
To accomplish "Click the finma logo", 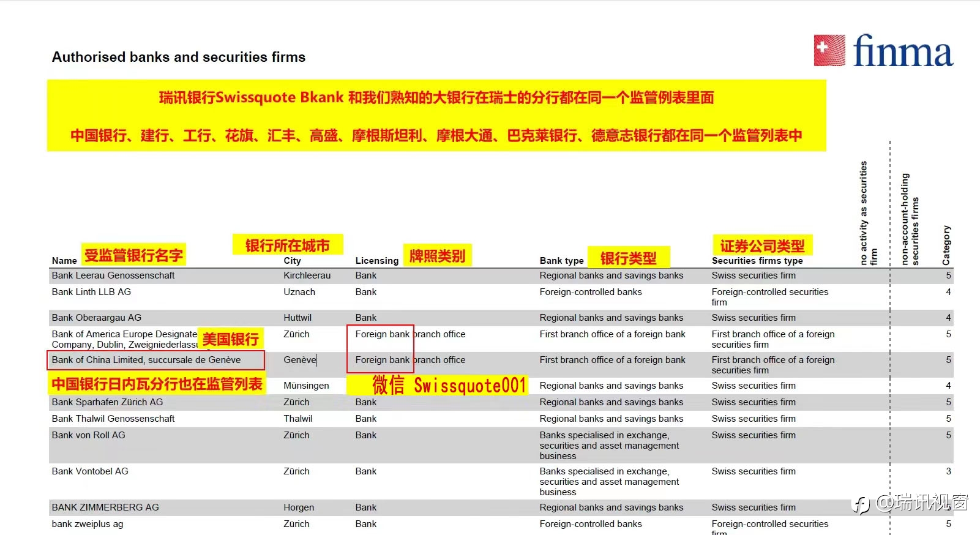I will pos(883,50).
